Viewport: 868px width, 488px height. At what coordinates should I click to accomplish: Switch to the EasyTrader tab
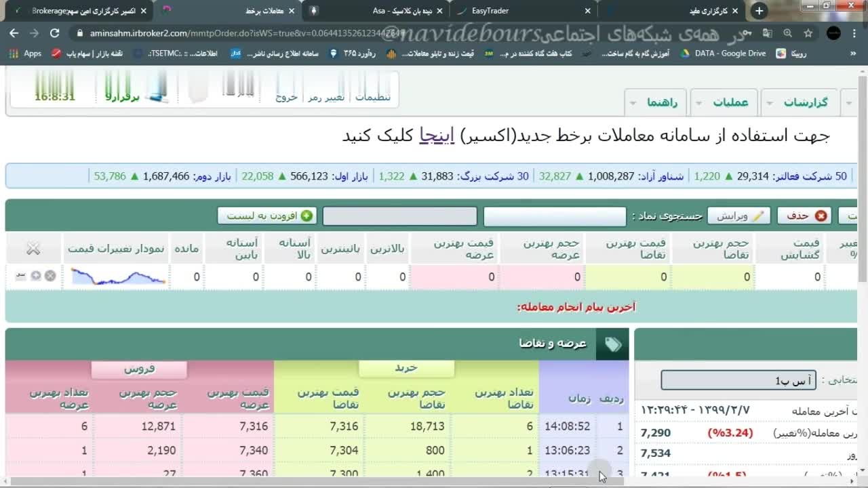pos(524,11)
